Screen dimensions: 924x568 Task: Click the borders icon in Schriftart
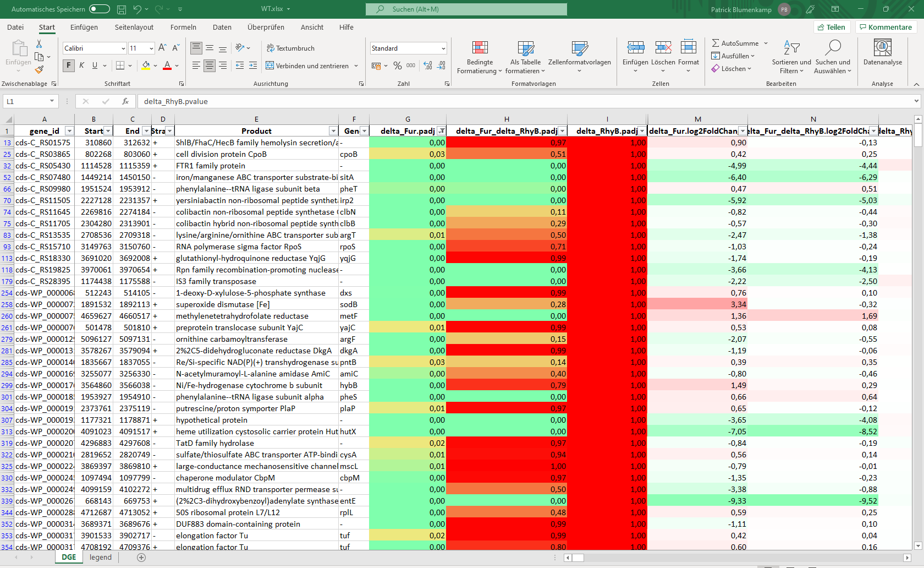pos(120,65)
